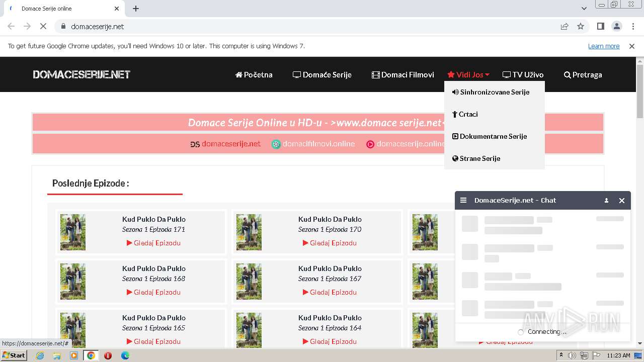The width and height of the screenshot is (644, 362).
Task: Click the Epizoda 171 poster thumbnail
Action: (73, 232)
